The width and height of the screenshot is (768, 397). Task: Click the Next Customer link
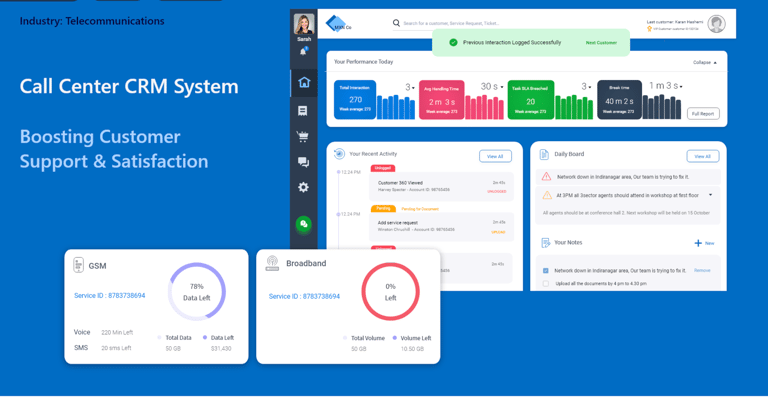click(x=601, y=43)
